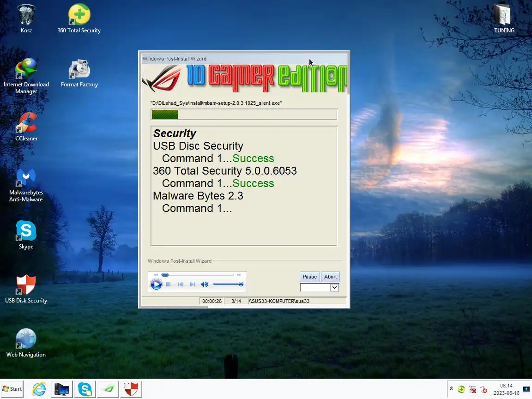Open Format Factory desktop shortcut

coord(79,73)
